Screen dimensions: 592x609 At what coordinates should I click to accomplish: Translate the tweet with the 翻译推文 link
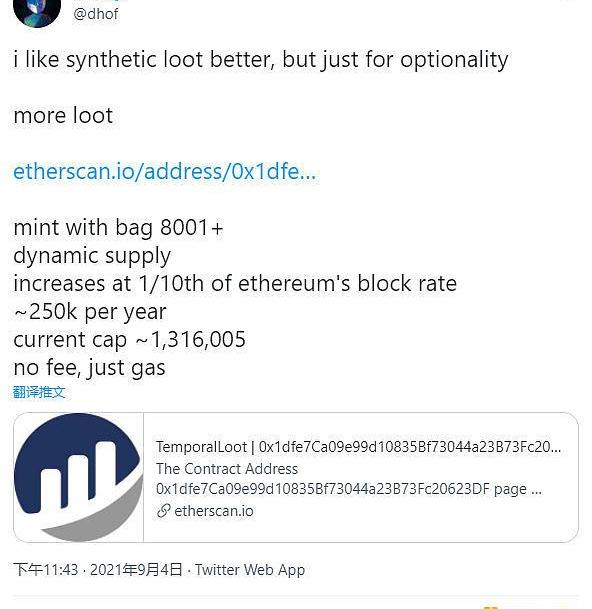pos(38,392)
